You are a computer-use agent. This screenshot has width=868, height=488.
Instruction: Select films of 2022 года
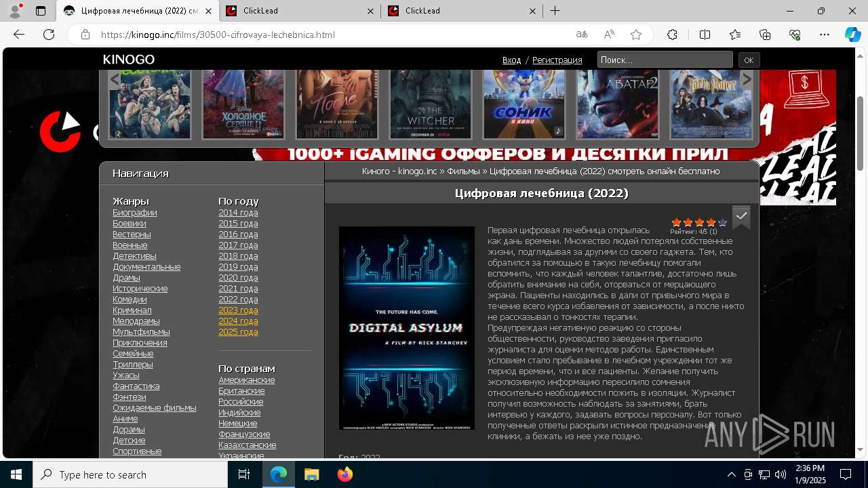(x=238, y=300)
